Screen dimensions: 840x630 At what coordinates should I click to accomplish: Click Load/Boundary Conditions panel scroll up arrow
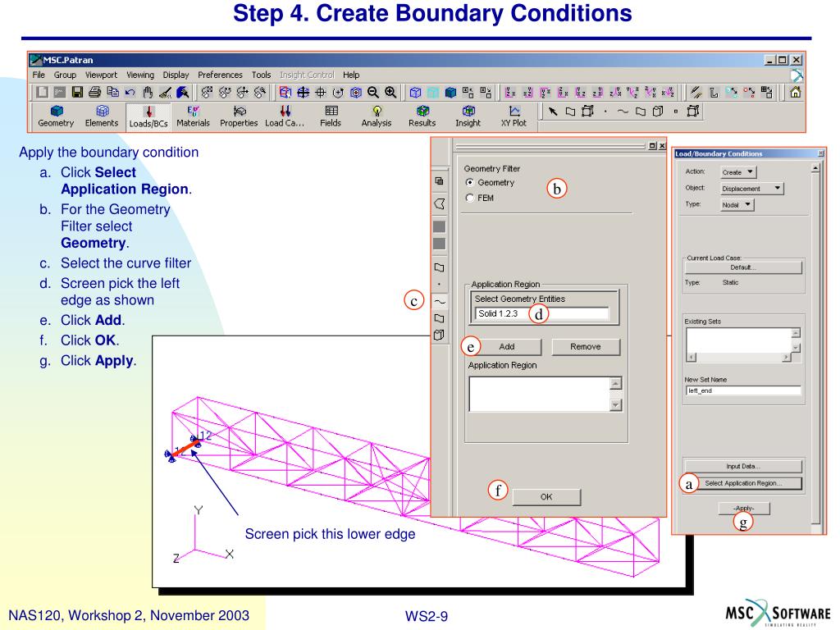[x=815, y=169]
